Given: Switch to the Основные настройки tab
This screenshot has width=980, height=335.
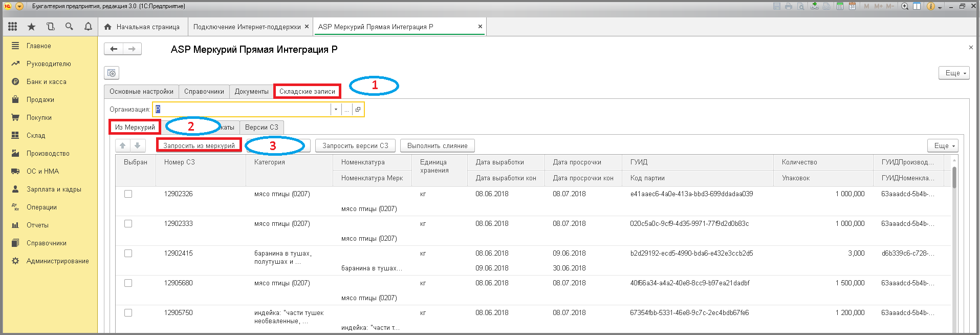Looking at the screenshot, I should click(141, 91).
